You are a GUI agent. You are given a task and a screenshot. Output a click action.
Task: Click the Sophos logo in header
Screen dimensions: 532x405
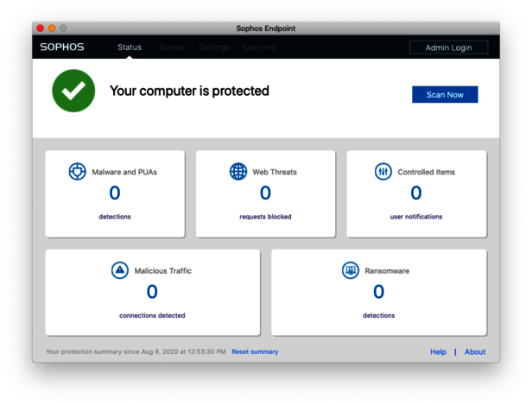click(62, 47)
